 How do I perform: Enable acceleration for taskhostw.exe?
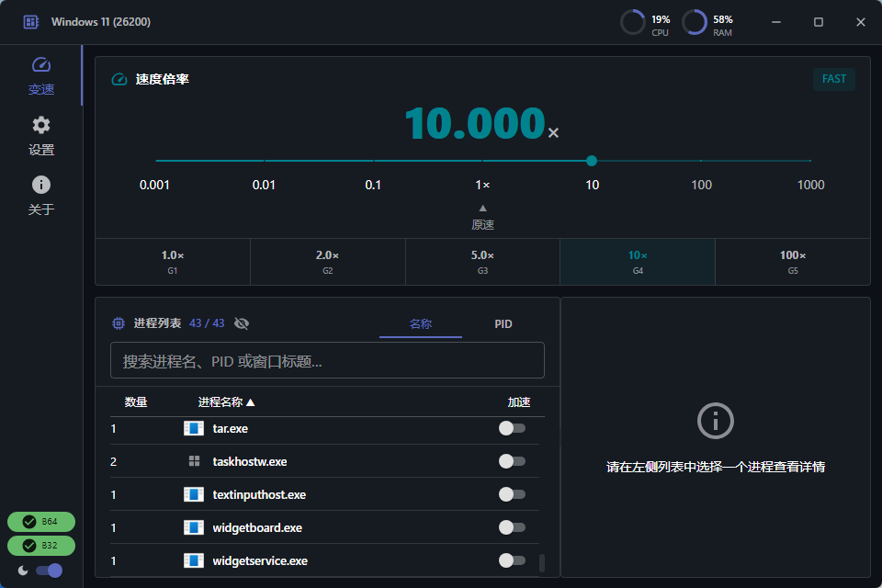[512, 461]
